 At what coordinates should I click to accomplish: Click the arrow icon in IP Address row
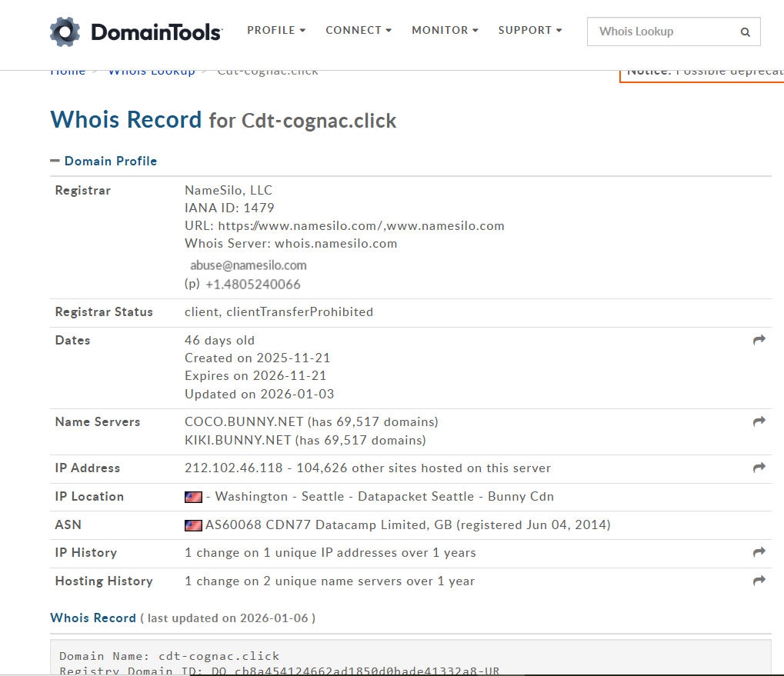[759, 468]
